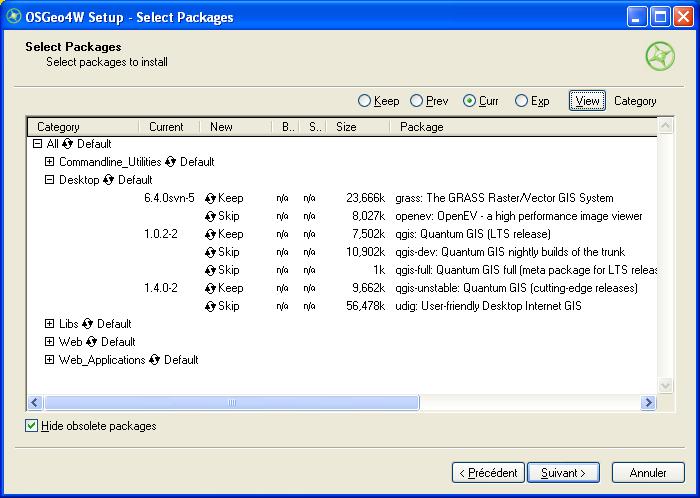
Task: Click the cycle icon for udig Skip
Action: [210, 306]
